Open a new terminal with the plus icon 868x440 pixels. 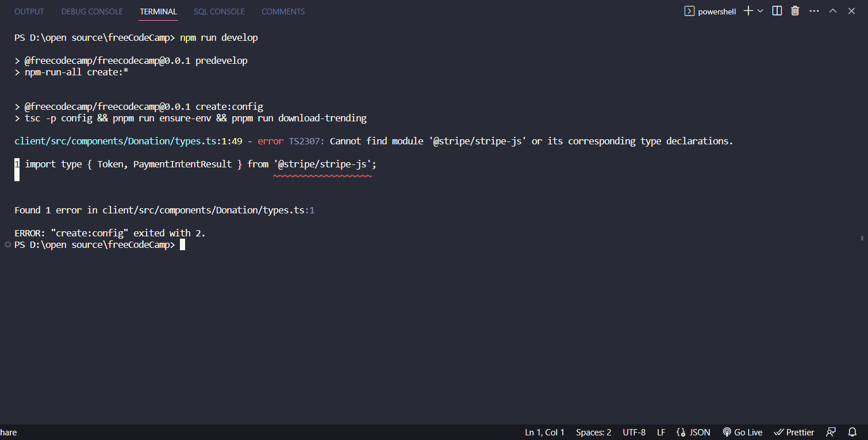(747, 10)
